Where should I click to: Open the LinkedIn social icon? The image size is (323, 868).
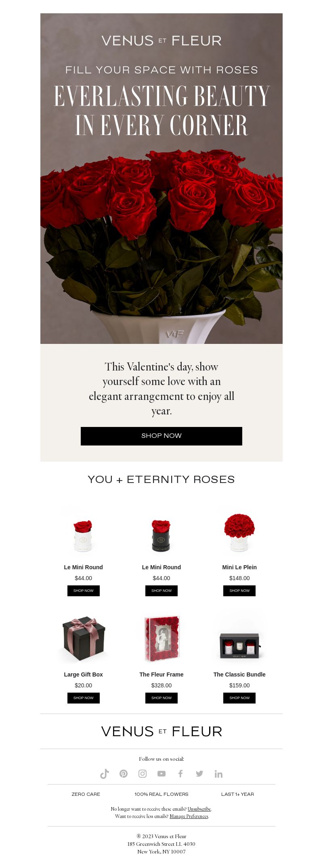[x=218, y=774]
